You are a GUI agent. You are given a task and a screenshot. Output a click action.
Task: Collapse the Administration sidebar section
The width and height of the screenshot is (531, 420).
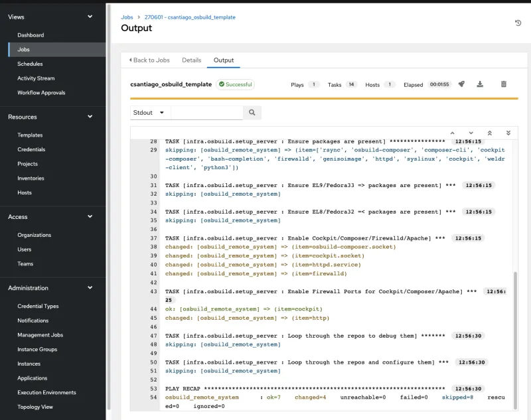point(90,288)
